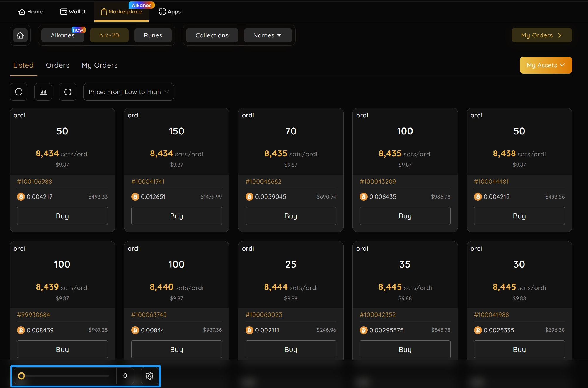This screenshot has width=588, height=388.
Task: Buy the 150 ordi listing #100041741
Action: point(176,216)
